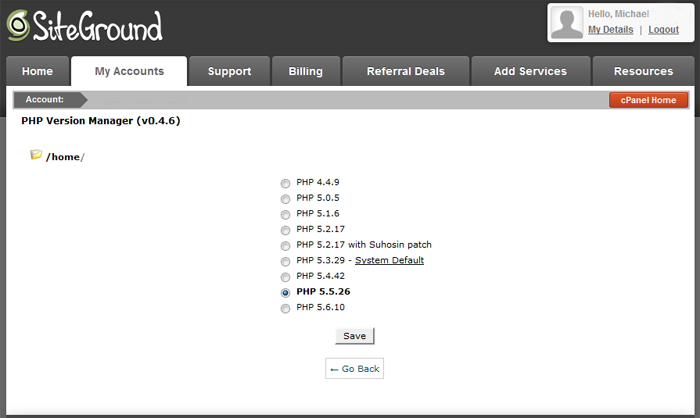Click the Account: breadcrumb label

pos(45,100)
